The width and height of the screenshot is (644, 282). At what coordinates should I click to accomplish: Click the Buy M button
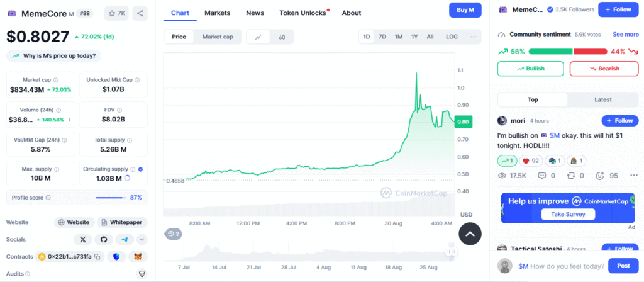pyautogui.click(x=465, y=10)
